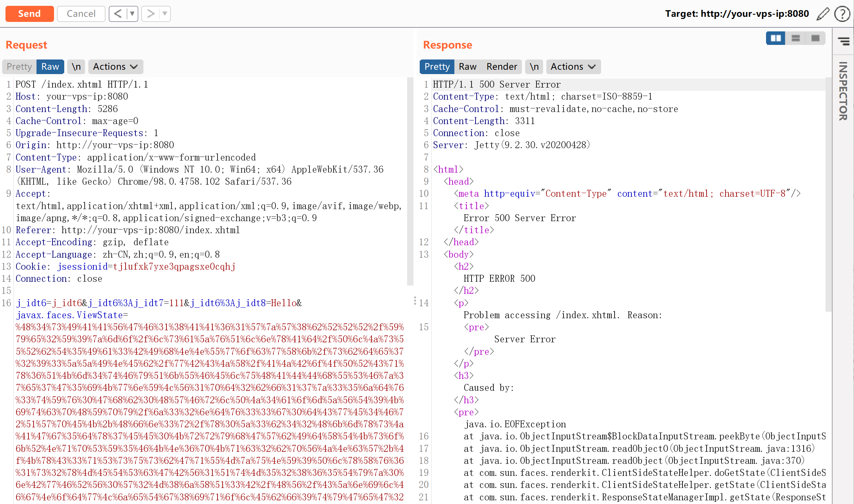Image resolution: width=854 pixels, height=504 pixels.
Task: Expand response Actions dropdown
Action: tap(573, 67)
